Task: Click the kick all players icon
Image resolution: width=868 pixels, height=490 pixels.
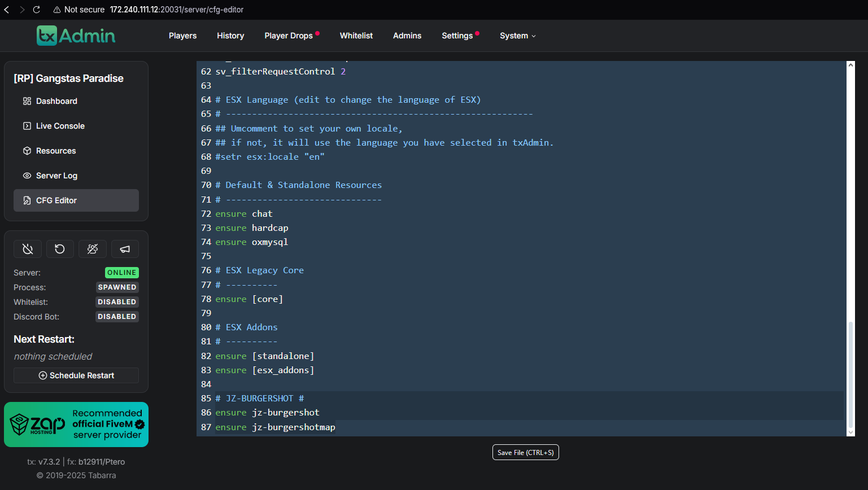Action: pos(93,249)
